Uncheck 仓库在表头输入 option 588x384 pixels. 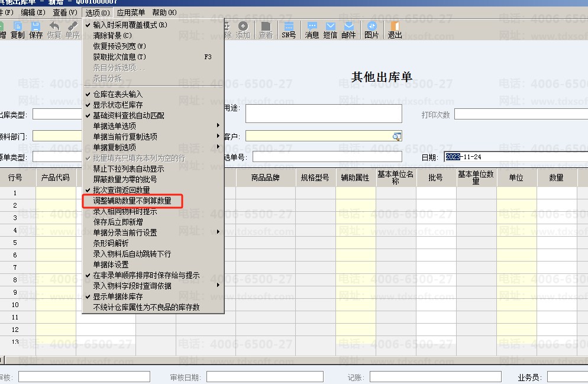118,94
